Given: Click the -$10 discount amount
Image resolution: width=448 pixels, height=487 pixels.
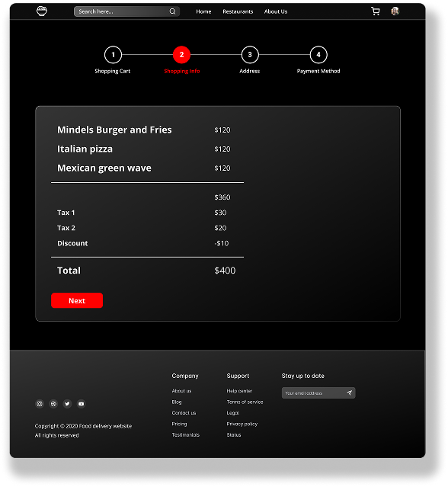Looking at the screenshot, I should [222, 243].
